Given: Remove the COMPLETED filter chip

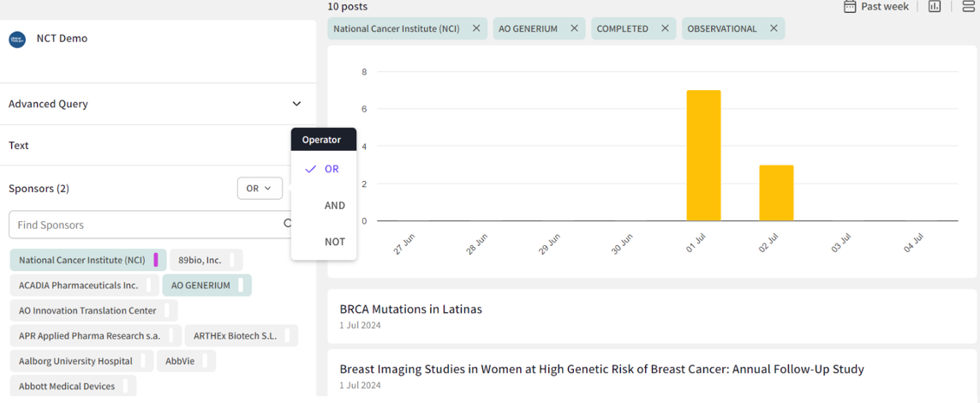Looking at the screenshot, I should pyautogui.click(x=665, y=28).
